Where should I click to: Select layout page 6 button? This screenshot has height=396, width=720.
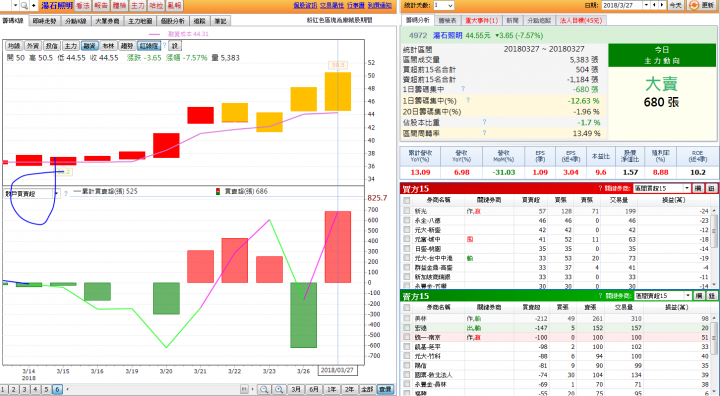tap(57, 390)
